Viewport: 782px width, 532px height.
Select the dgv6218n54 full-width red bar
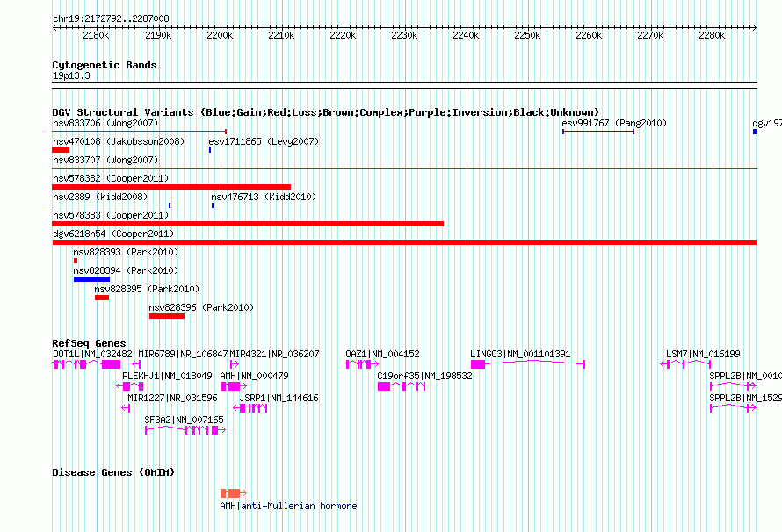click(404, 242)
